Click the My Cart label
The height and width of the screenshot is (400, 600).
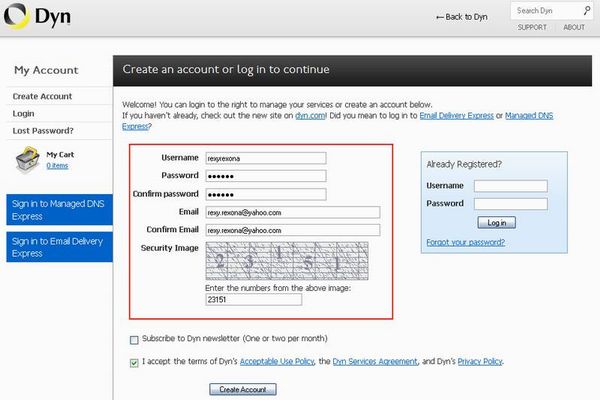point(60,155)
